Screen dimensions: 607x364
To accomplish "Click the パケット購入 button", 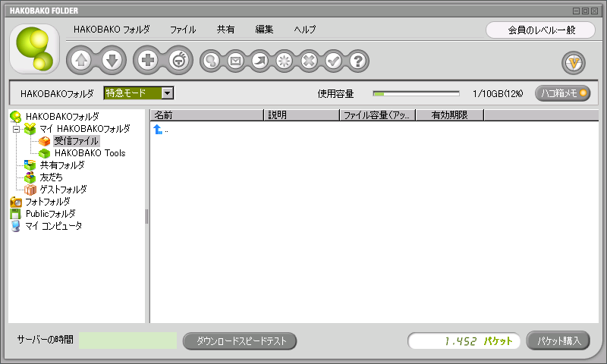I will coord(558,340).
